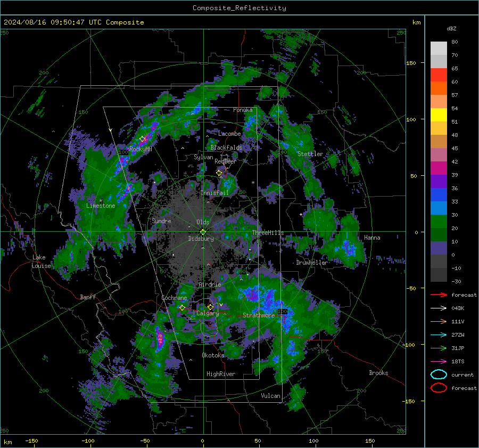Pick the light gray 70–80 dBZ swatch

tap(439, 48)
